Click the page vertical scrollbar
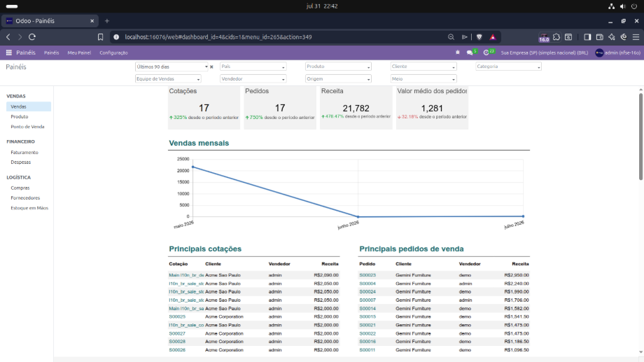This screenshot has height=362, width=644. click(640, 137)
